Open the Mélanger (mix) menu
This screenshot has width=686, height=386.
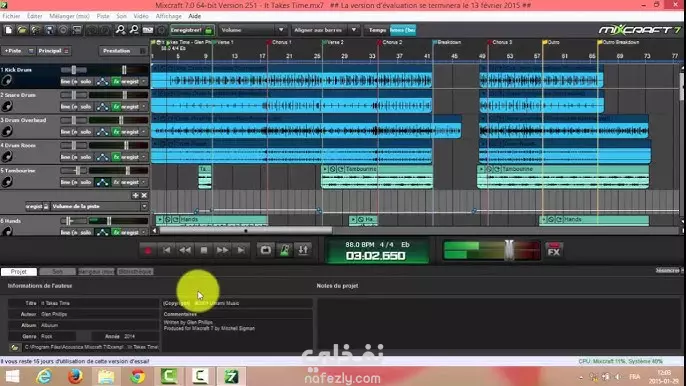69,16
